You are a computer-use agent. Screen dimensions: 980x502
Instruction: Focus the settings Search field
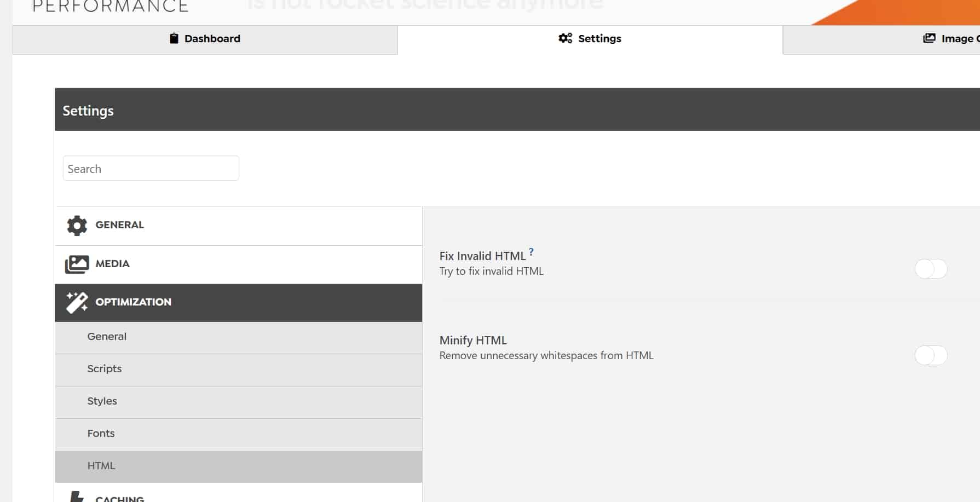[151, 169]
